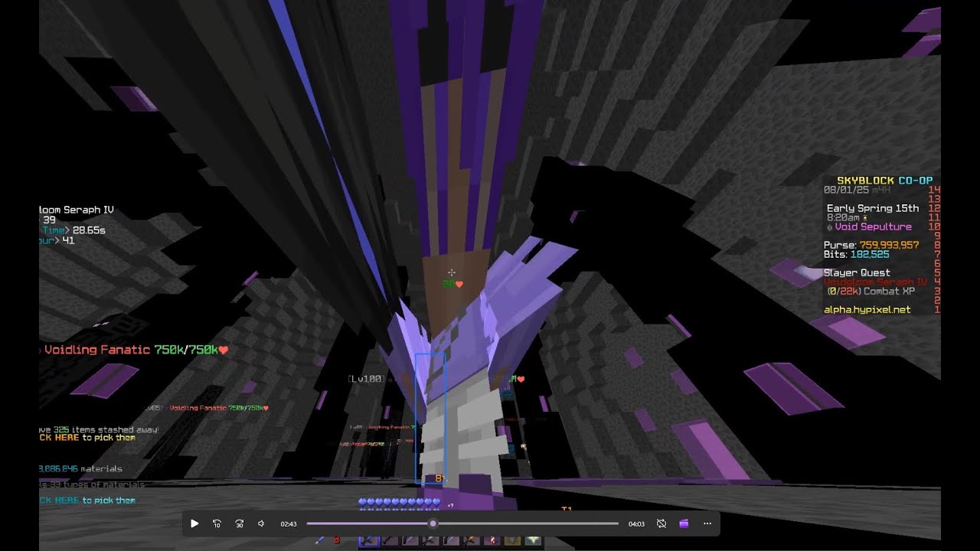Open the three-dots more options menu

coord(707,523)
